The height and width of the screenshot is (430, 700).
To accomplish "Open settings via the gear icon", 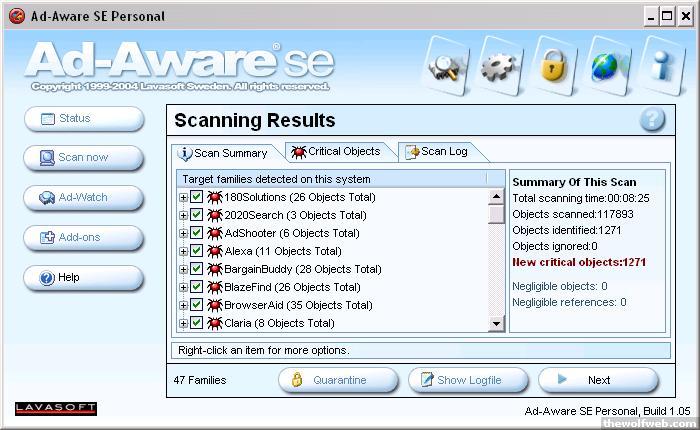I will tap(499, 65).
